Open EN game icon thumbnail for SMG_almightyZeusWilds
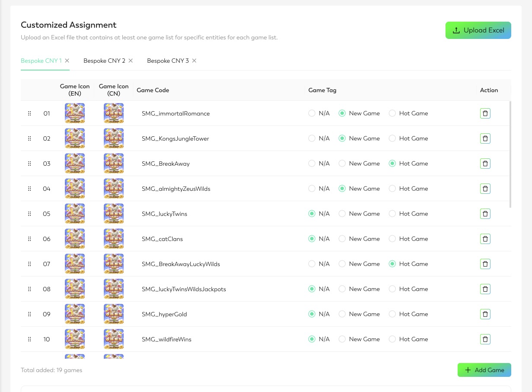532x392 pixels. coord(75,189)
